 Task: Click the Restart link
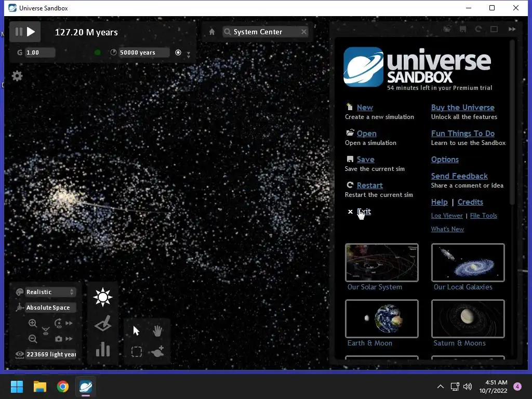pos(369,185)
